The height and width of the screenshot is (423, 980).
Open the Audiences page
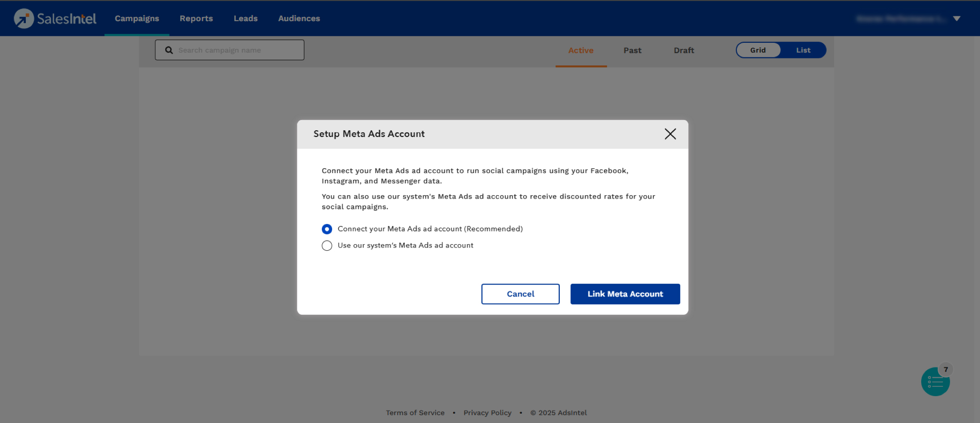pyautogui.click(x=299, y=18)
